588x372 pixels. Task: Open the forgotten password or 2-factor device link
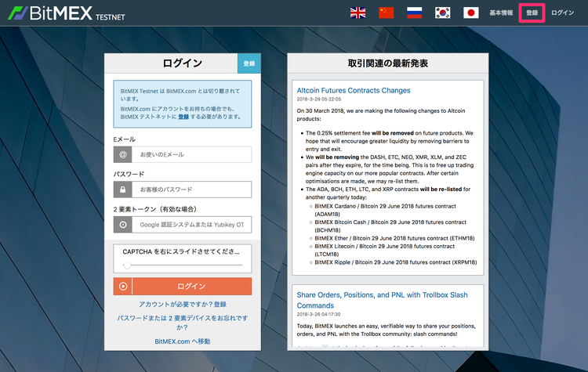click(183, 323)
